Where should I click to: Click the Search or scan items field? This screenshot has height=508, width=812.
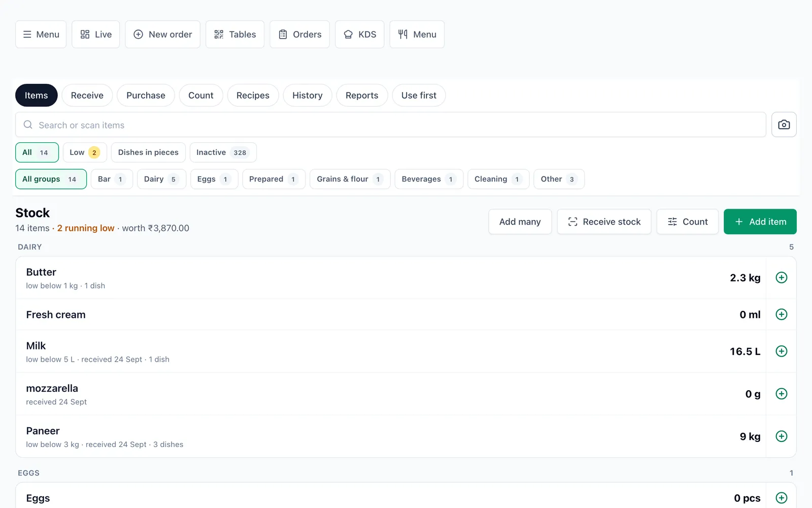click(x=391, y=124)
